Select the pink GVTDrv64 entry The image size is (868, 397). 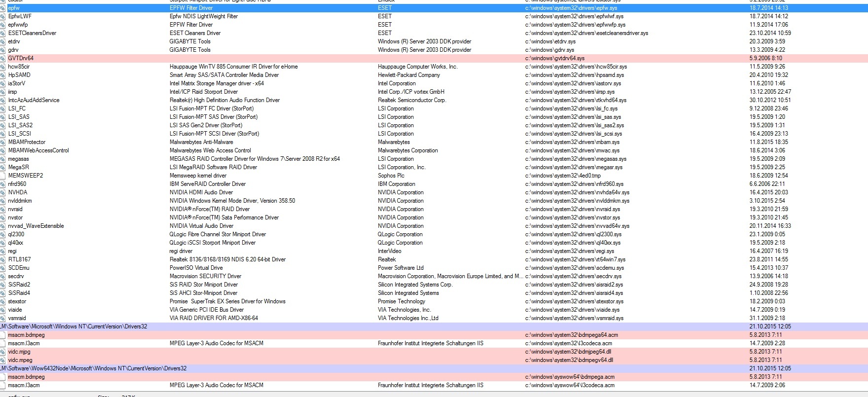[x=434, y=58]
